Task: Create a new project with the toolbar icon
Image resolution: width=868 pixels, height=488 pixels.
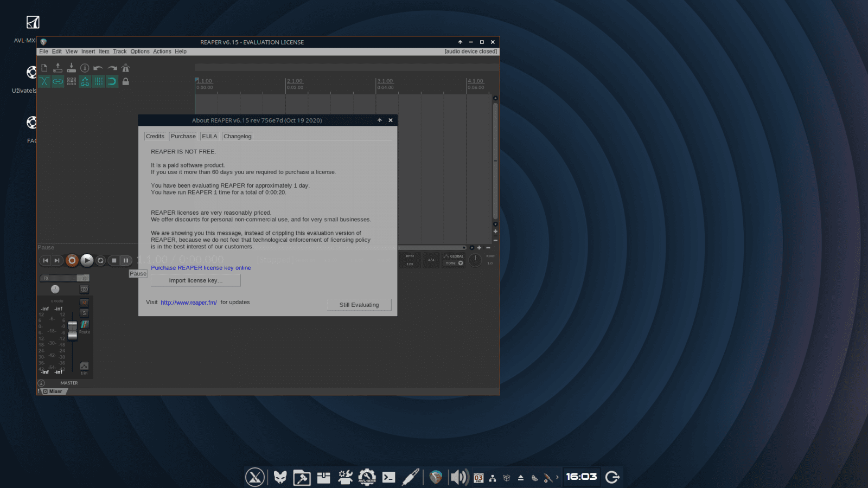Action: point(44,68)
